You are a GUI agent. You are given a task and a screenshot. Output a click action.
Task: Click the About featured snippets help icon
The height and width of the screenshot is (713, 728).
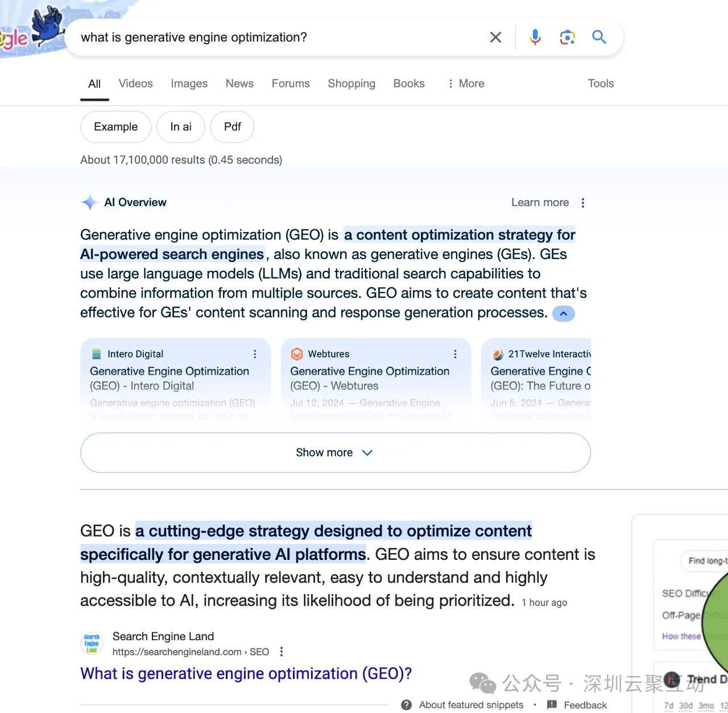coord(406,705)
